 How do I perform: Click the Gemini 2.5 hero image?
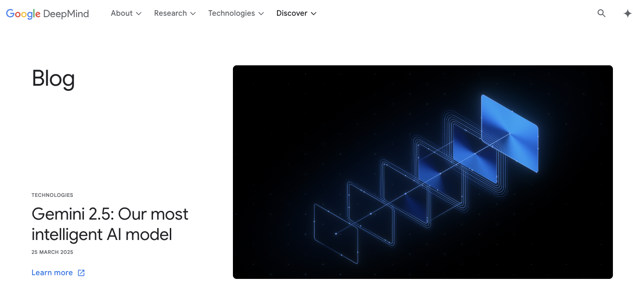pos(423,172)
